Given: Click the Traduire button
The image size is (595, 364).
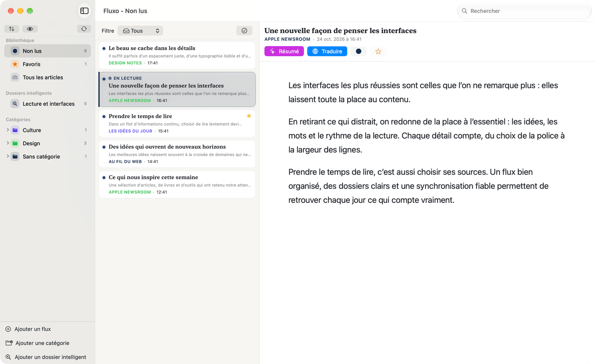Looking at the screenshot, I should point(327,51).
